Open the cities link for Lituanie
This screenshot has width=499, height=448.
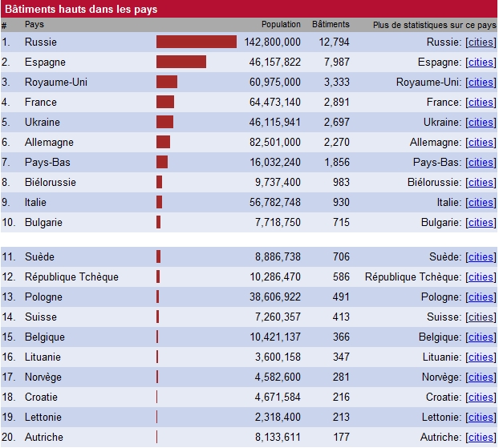pyautogui.click(x=481, y=357)
